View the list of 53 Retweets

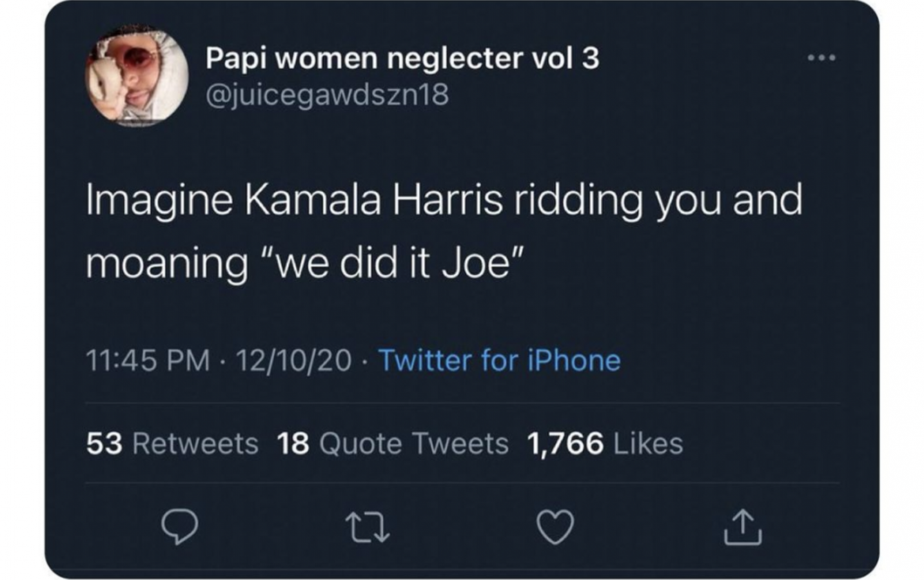tap(172, 443)
